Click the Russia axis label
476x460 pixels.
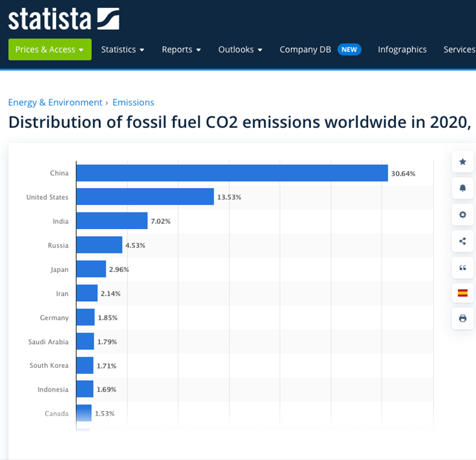pos(58,245)
